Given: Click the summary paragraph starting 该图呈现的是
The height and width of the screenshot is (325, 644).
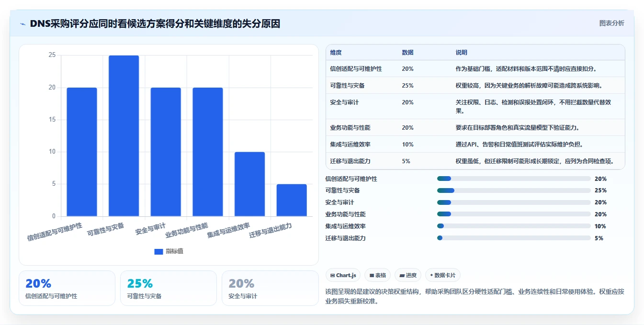Looking at the screenshot, I should click(475, 296).
